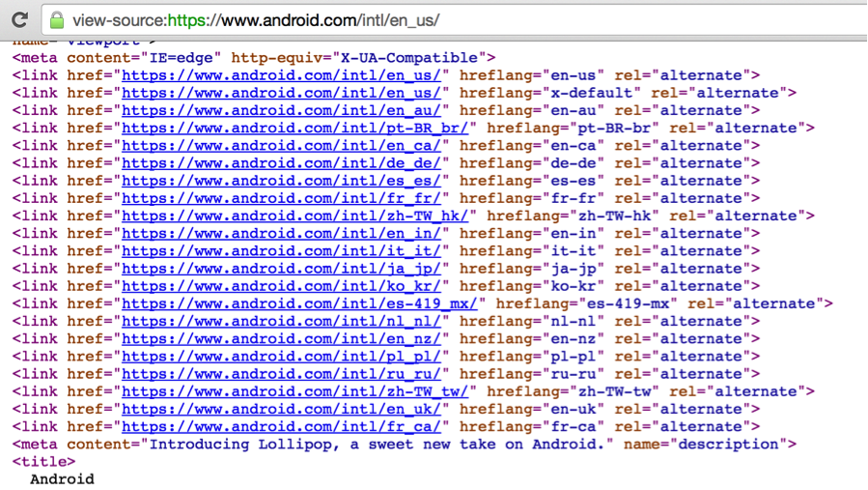Open the de_de intl link
This screenshot has width=868, height=490.
281,162
